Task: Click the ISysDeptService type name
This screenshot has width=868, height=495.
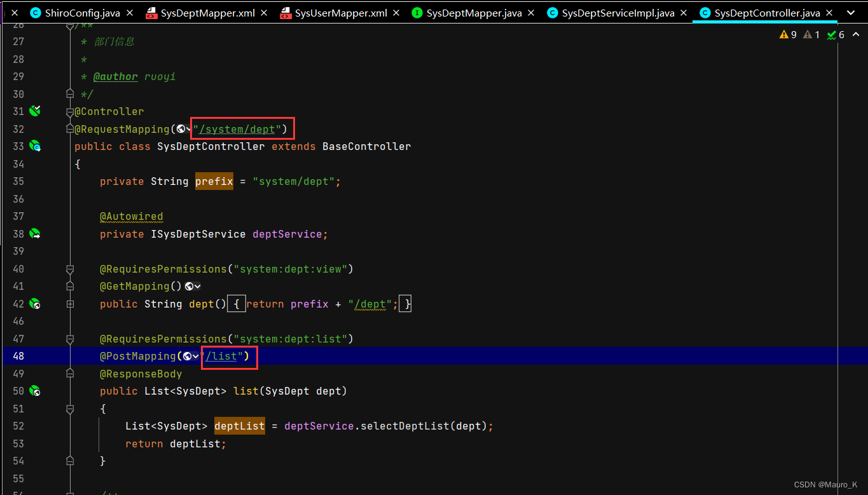Action: [198, 234]
